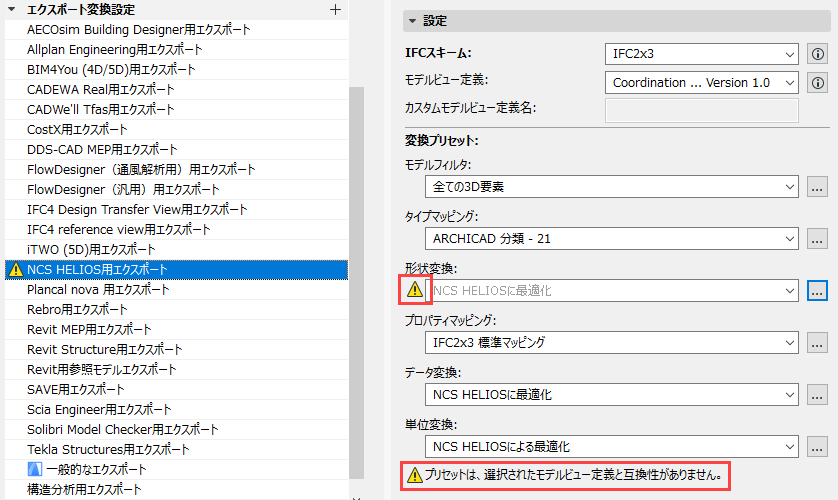Select Plancal nova 用エクスポート
This screenshot has width=838, height=500.
click(176, 290)
